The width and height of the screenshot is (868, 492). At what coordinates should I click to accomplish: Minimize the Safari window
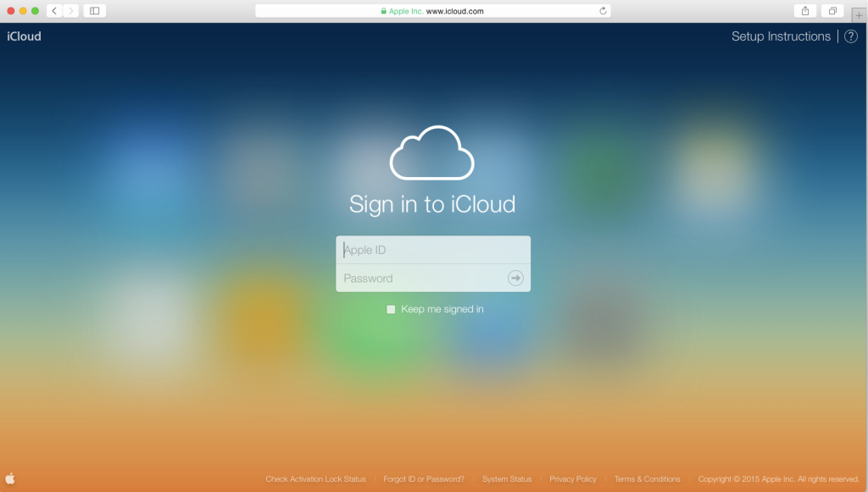[23, 11]
